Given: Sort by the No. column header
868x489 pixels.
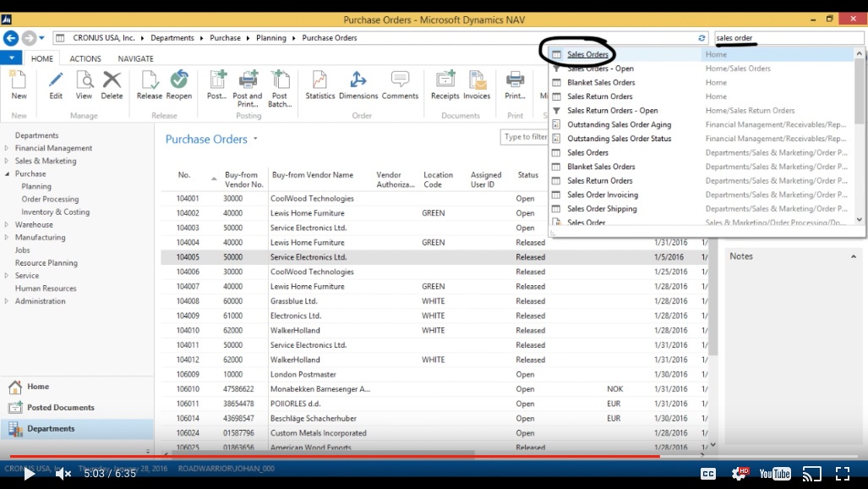Looking at the screenshot, I should click(184, 175).
